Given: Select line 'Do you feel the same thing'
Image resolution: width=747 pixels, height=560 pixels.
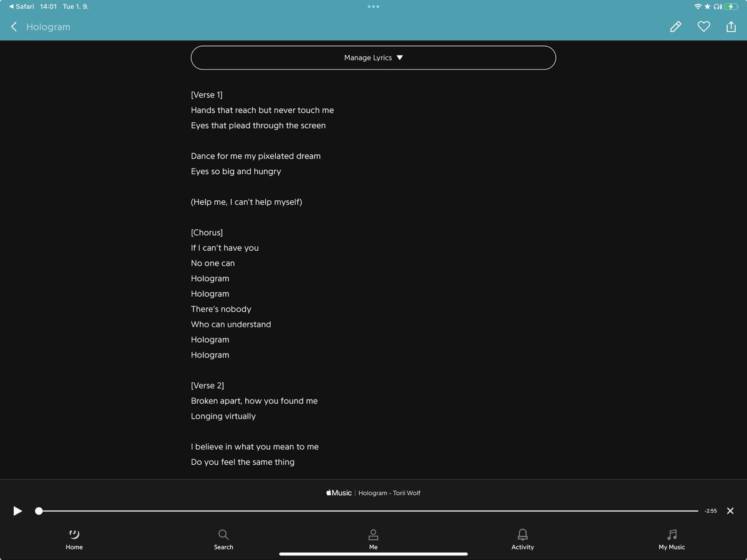Looking at the screenshot, I should (243, 462).
